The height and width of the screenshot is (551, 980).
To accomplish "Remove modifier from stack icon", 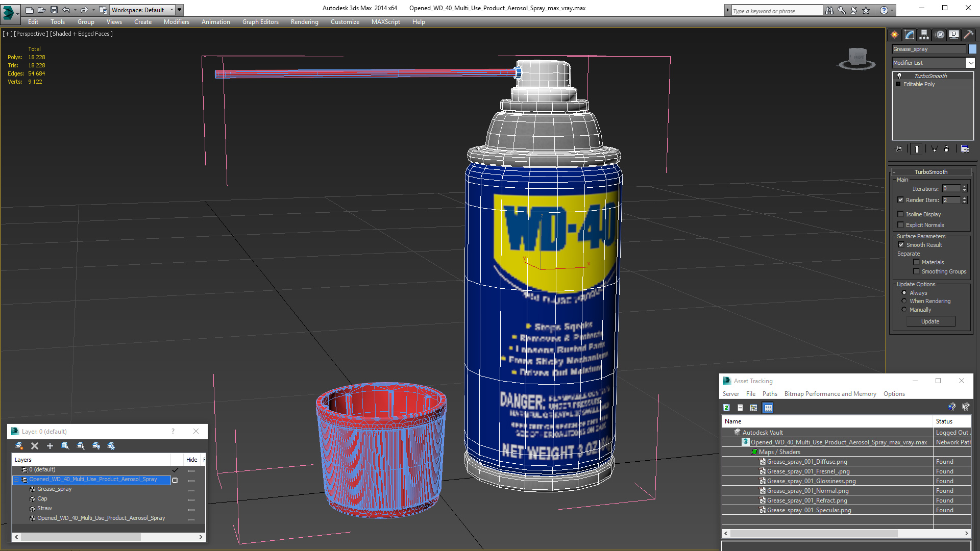I will [947, 149].
